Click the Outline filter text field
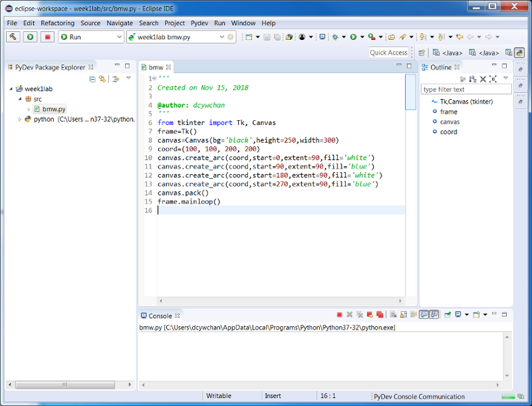This screenshot has height=406, width=532. 465,89
